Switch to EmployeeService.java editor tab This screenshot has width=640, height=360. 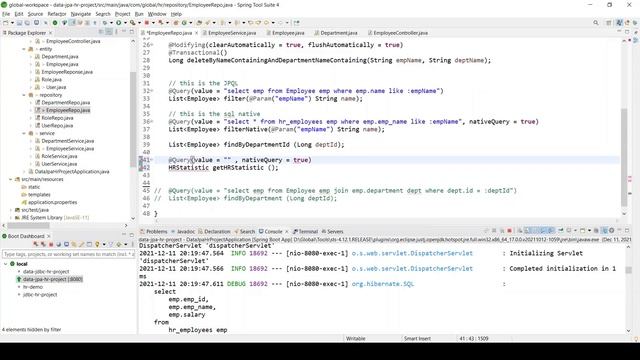click(x=232, y=33)
